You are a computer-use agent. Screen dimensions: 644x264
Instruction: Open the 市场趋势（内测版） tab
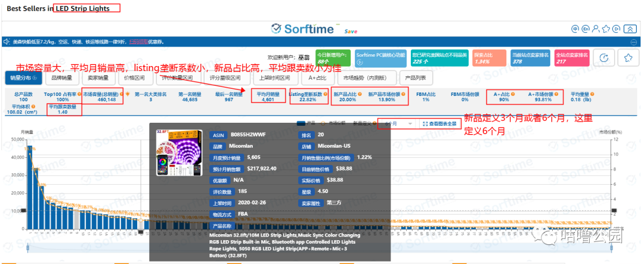coord(367,77)
